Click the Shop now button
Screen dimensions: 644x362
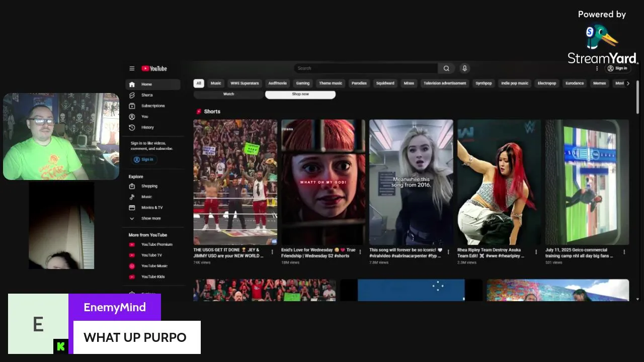pyautogui.click(x=300, y=95)
